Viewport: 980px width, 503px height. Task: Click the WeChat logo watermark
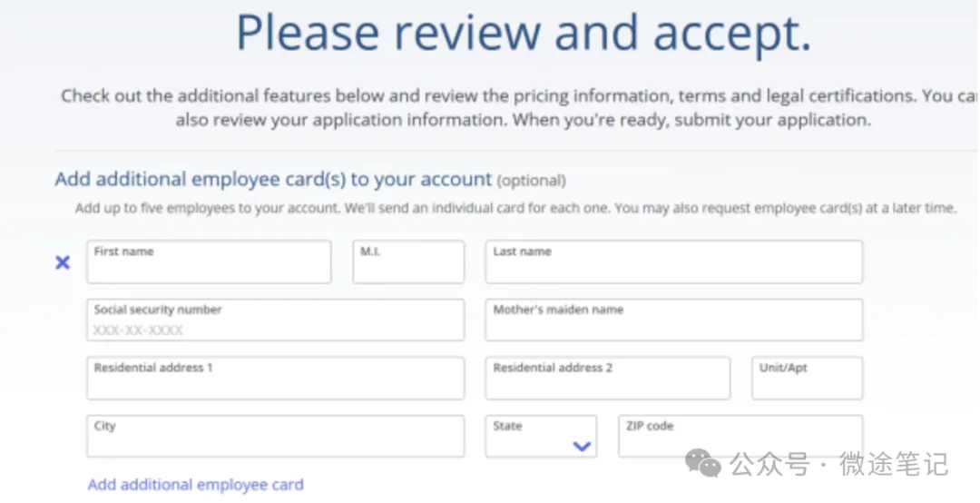coord(703,463)
